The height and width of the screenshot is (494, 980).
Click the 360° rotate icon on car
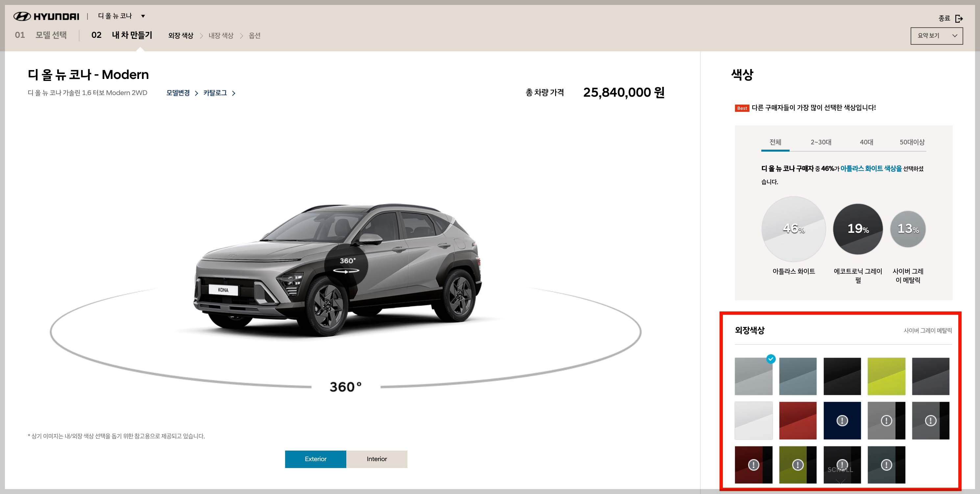(x=346, y=266)
